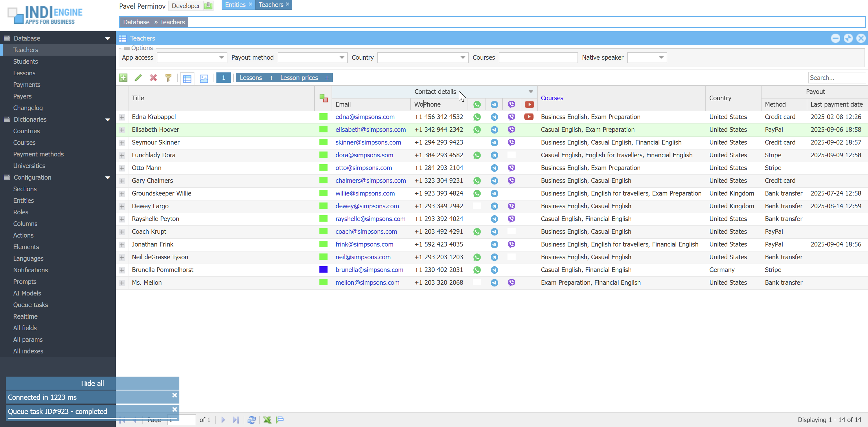Collapse the Dictionaries sidebar section

[x=108, y=119]
